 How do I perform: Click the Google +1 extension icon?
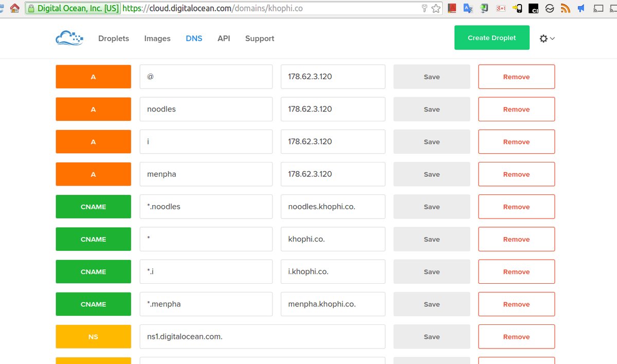point(501,8)
